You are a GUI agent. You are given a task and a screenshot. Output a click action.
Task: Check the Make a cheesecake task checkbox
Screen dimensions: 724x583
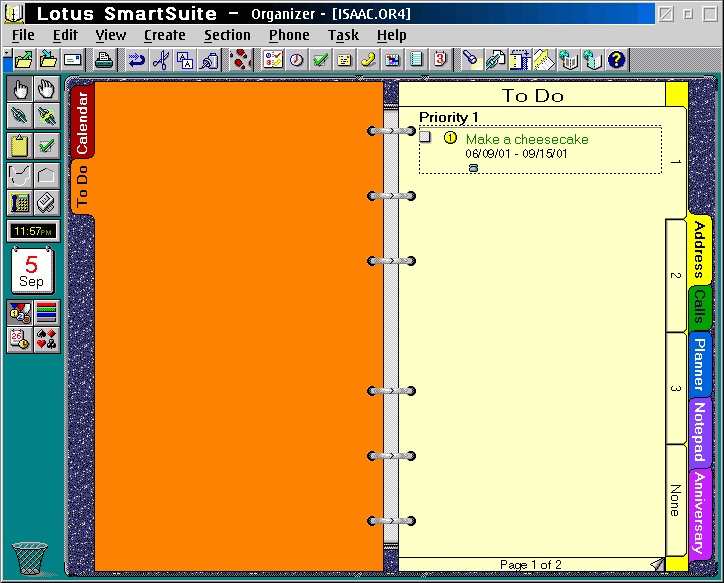(x=425, y=137)
